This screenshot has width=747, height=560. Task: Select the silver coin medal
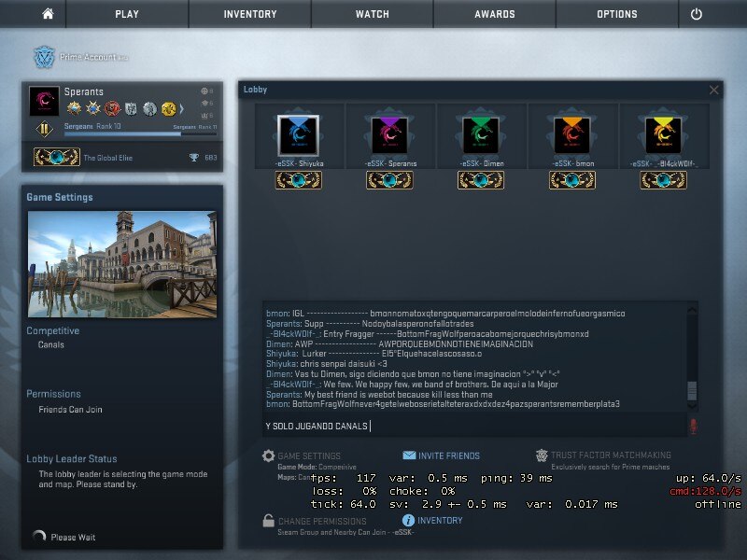click(149, 109)
